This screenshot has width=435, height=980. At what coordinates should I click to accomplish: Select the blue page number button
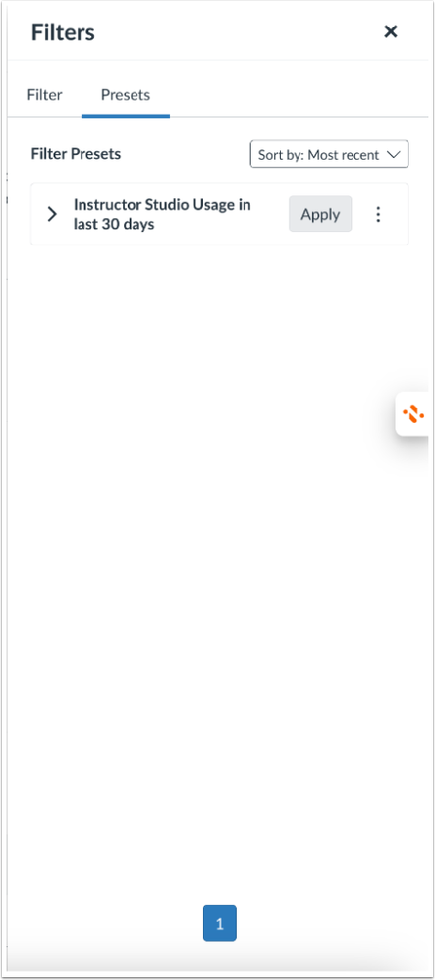[x=219, y=923]
